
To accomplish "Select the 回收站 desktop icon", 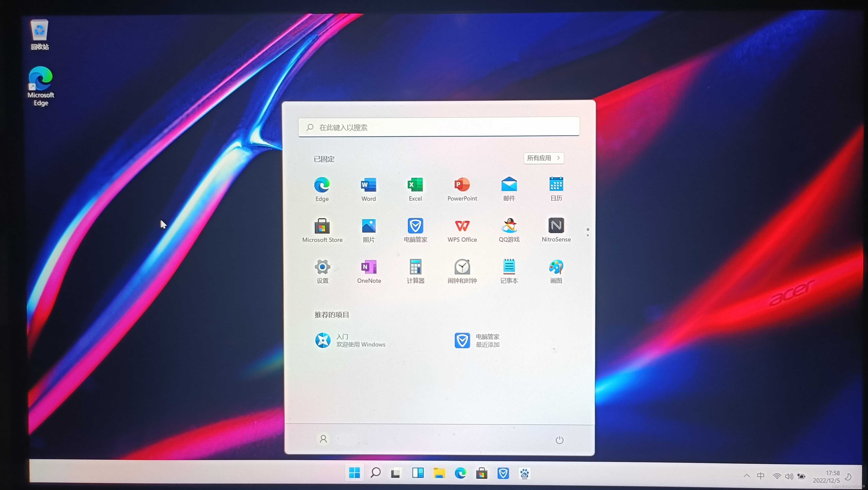I will coord(40,35).
